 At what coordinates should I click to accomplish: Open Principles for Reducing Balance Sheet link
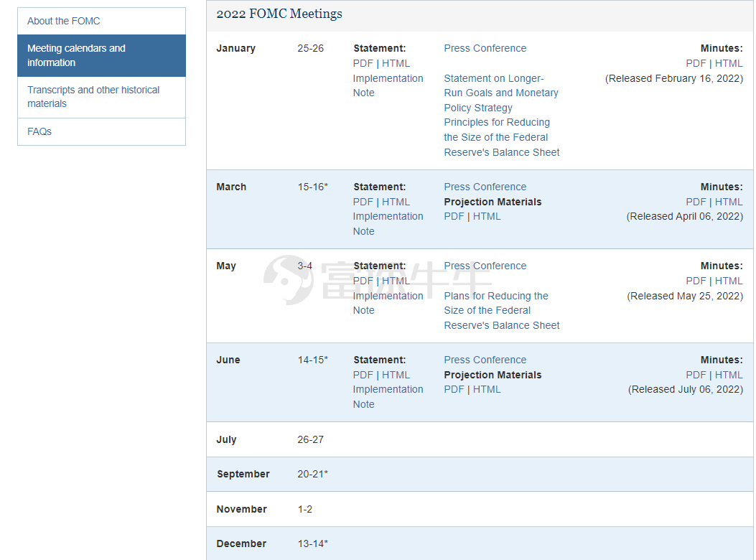point(501,137)
